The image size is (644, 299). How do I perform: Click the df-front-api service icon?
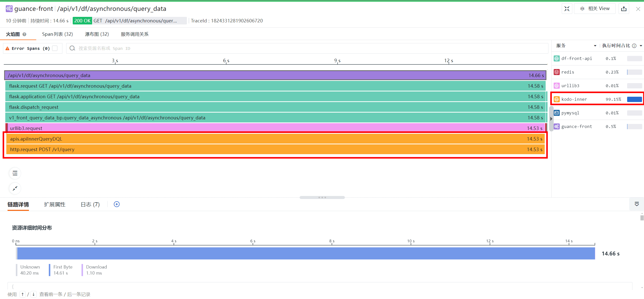point(557,58)
